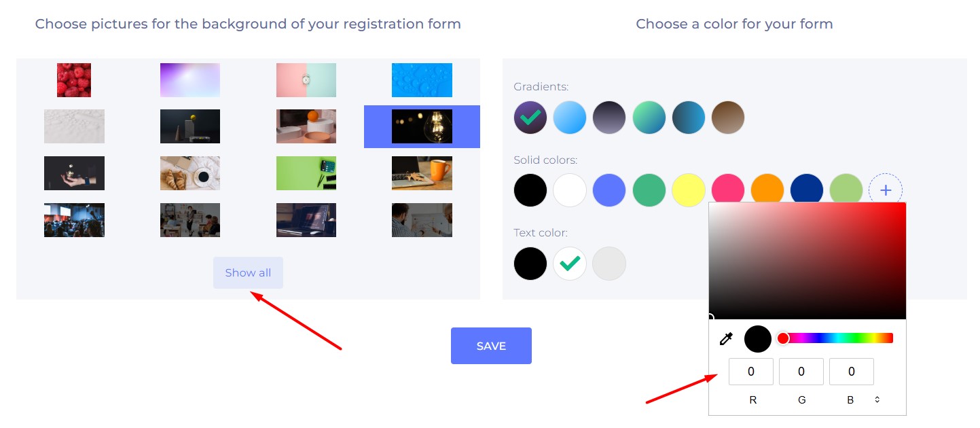Add a custom solid color with plus icon
Image resolution: width=980 pixels, height=428 pixels.
[x=886, y=190]
